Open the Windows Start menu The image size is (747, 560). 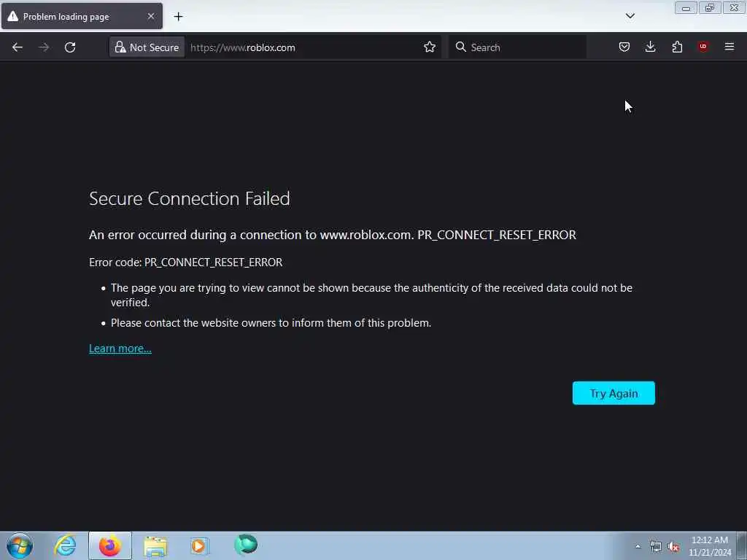tap(20, 545)
